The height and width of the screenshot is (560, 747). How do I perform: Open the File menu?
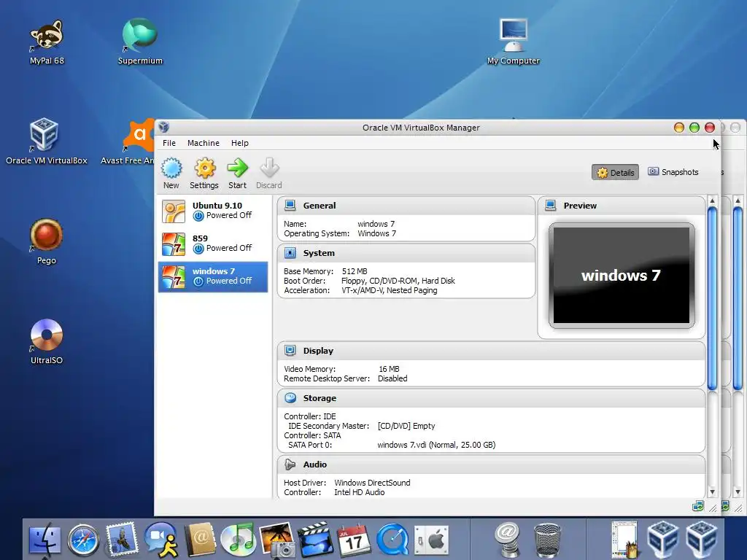[169, 143]
